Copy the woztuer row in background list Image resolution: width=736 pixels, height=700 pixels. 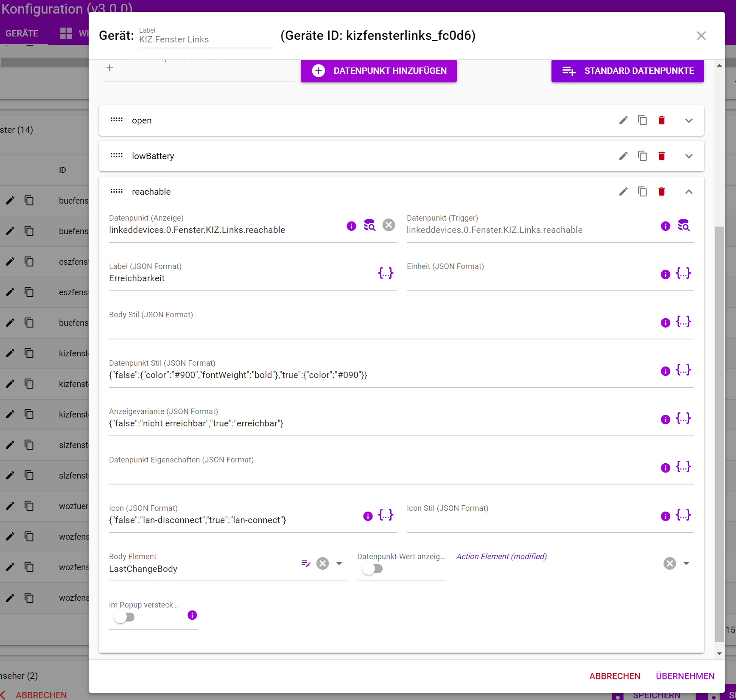[x=29, y=506]
